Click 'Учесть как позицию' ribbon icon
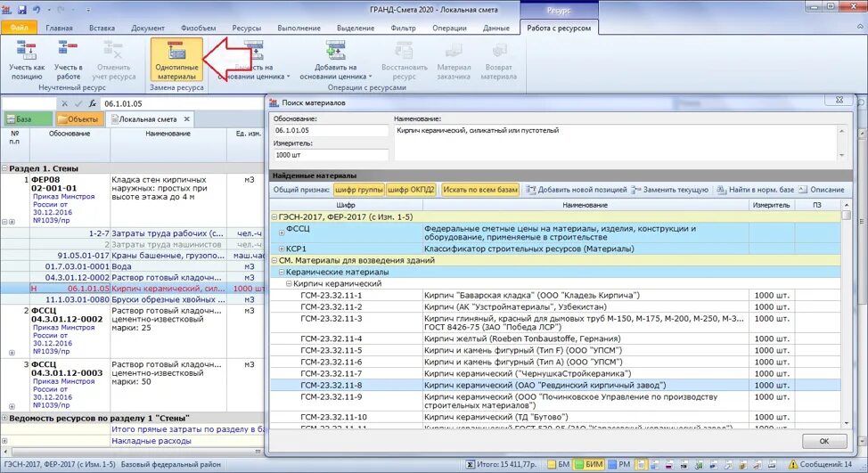This screenshot has width=868, height=473. coord(27,51)
